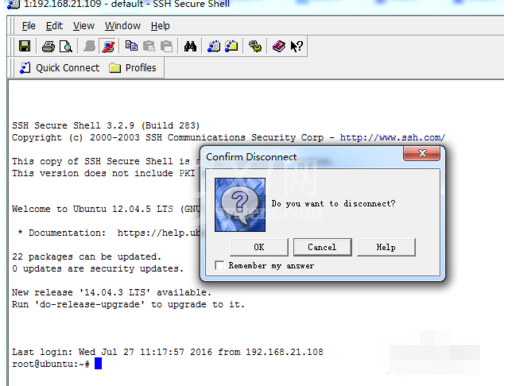Open the Settings icon in toolbar

click(x=255, y=46)
